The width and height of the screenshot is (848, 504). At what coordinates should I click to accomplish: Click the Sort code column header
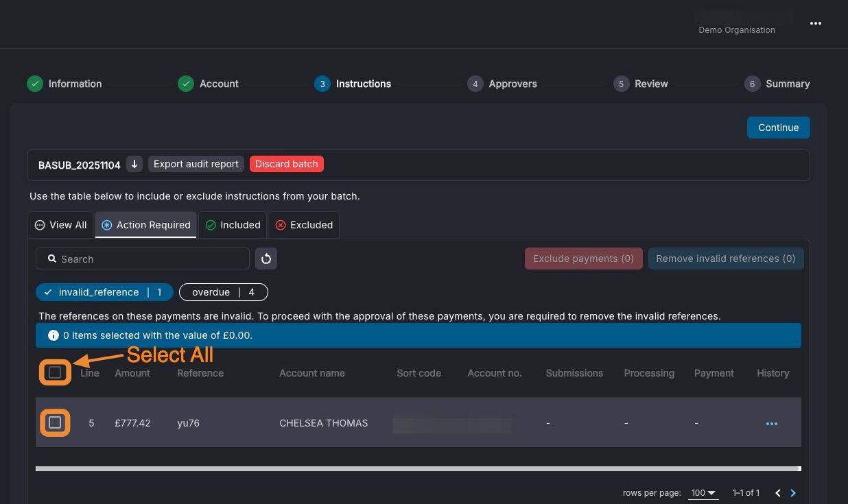pyautogui.click(x=419, y=373)
